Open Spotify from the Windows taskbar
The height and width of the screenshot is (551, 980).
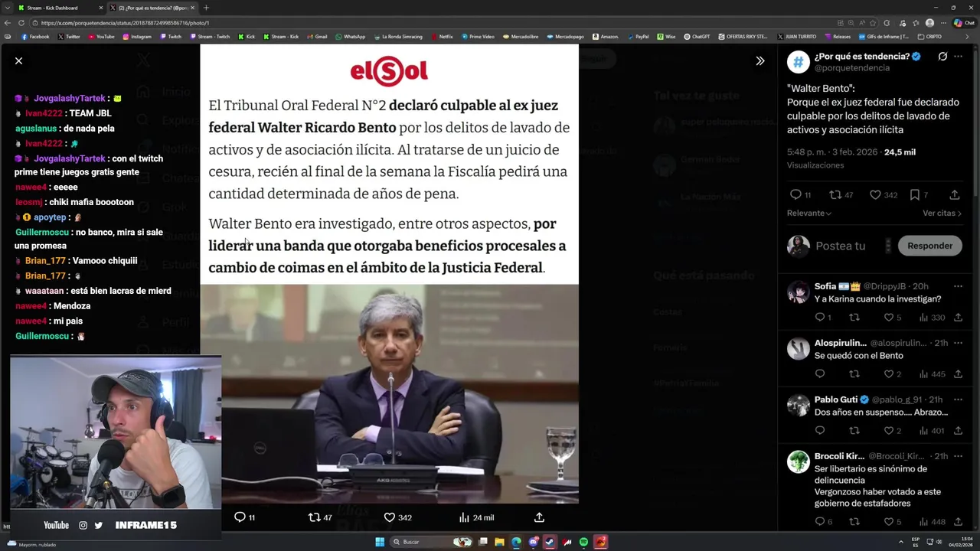click(x=583, y=542)
